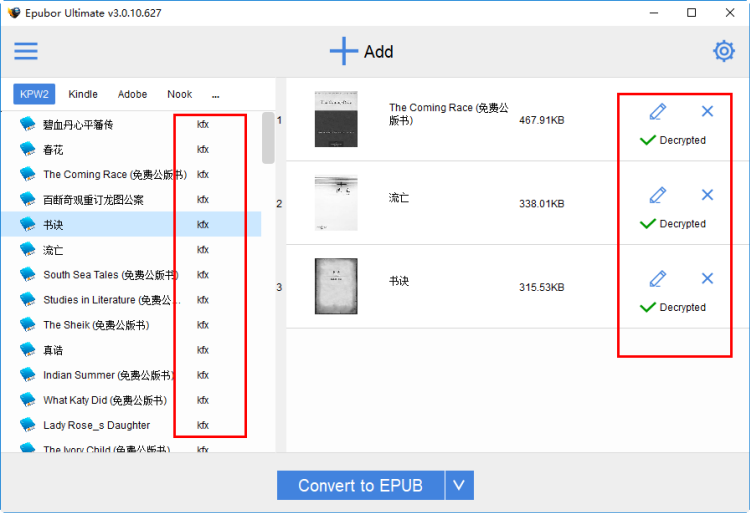This screenshot has width=750, height=513.
Task: Click the Epubor Ultimate app logo
Action: pyautogui.click(x=14, y=13)
